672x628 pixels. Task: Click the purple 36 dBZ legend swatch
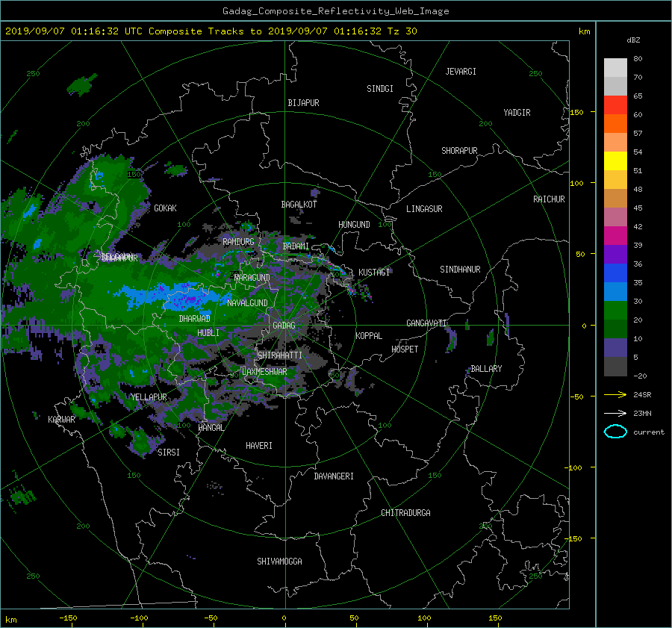coord(615,254)
